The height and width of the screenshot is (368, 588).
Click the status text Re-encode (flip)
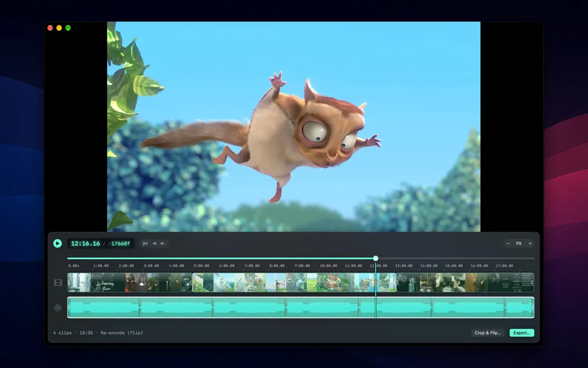click(x=121, y=333)
